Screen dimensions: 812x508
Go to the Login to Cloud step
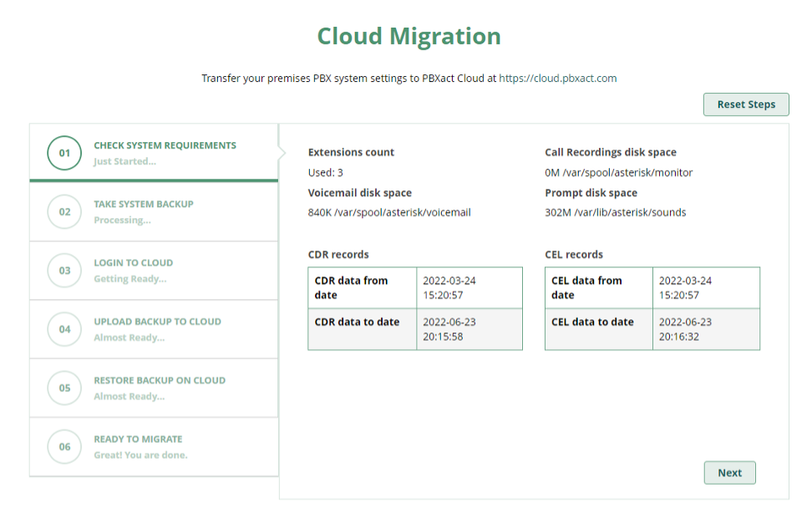pyautogui.click(x=154, y=271)
